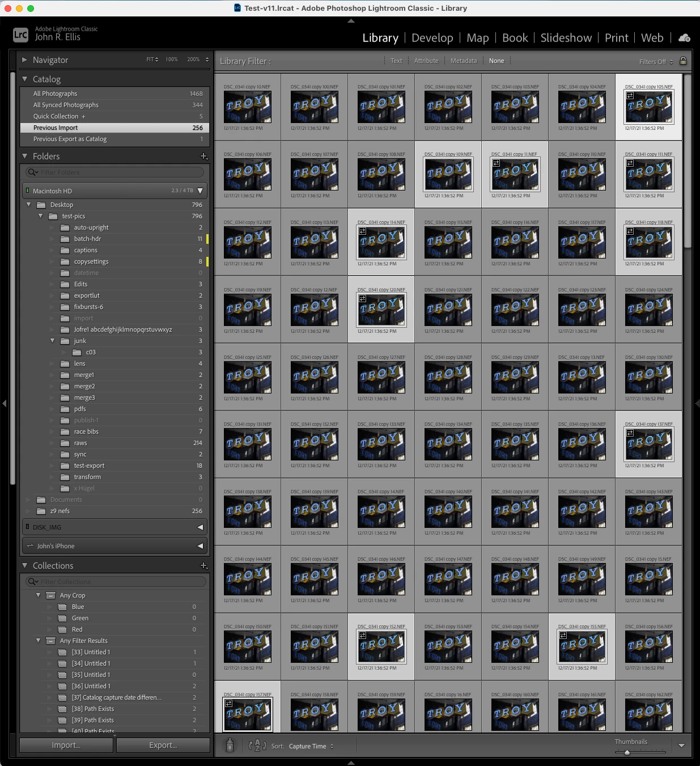
Task: Click the Any Crop collection set icon
Action: pos(50,595)
